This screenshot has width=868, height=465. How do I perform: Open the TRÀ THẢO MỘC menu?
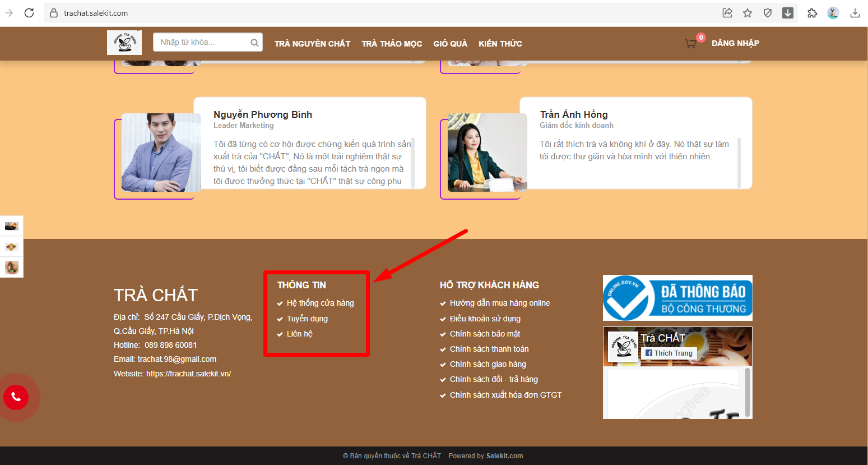pyautogui.click(x=392, y=44)
